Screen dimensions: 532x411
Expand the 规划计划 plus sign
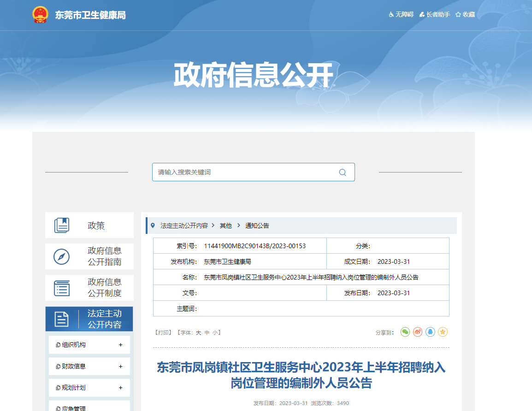121,387
